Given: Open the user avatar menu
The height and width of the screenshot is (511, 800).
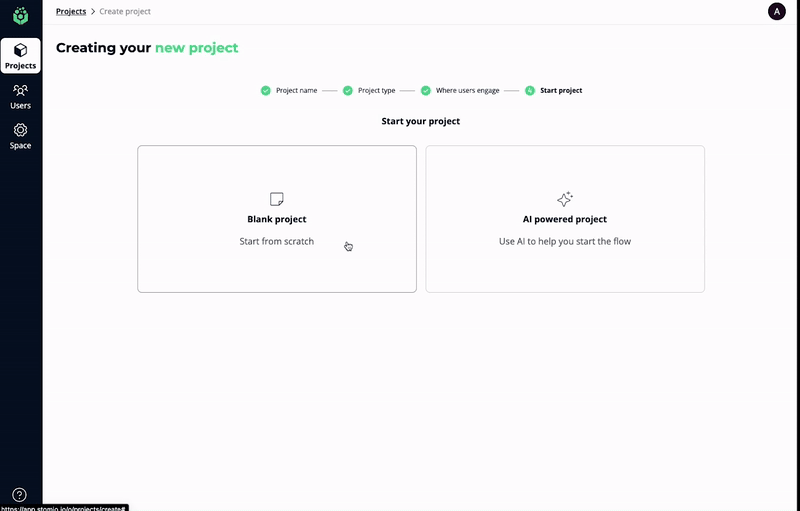Looking at the screenshot, I should point(776,12).
